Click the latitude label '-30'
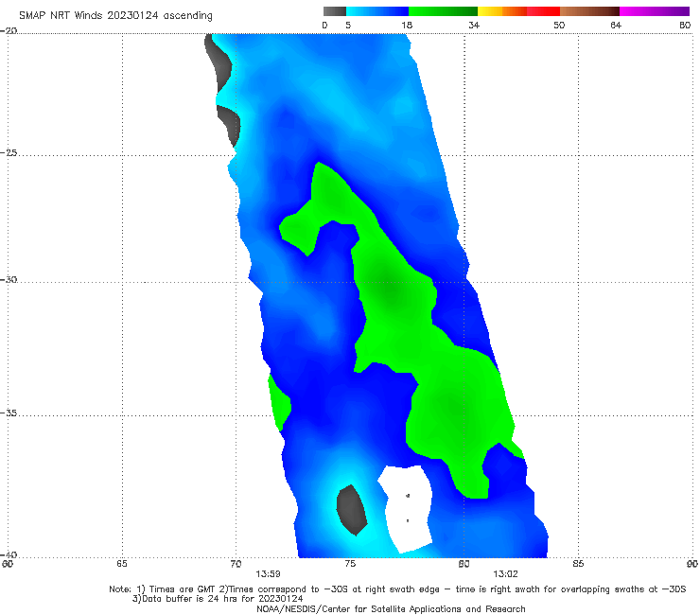This screenshot has width=700, height=615. coord(9,279)
